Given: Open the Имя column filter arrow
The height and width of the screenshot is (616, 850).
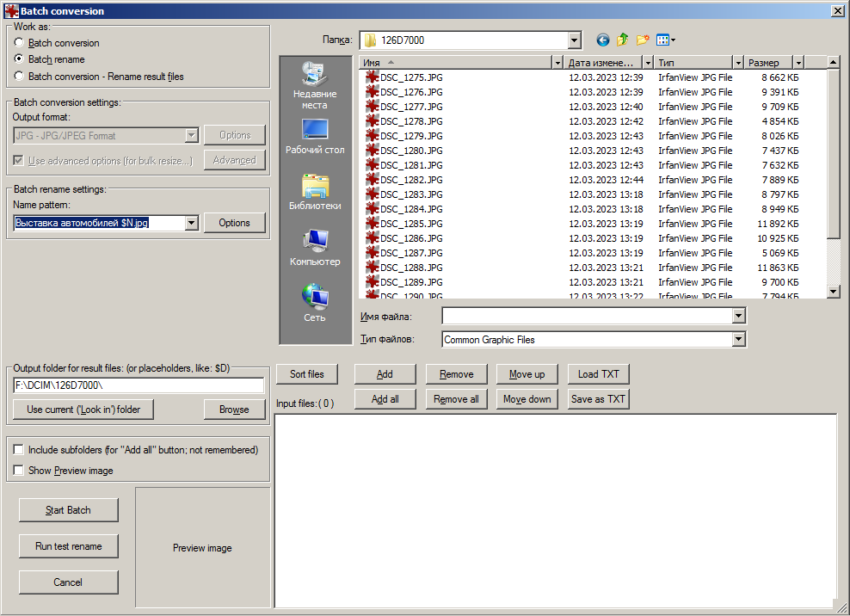Looking at the screenshot, I should [557, 63].
